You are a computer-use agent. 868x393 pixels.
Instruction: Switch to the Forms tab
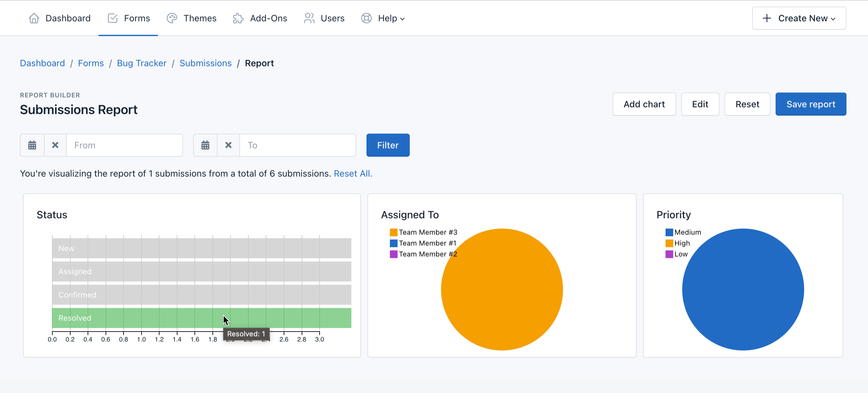click(x=137, y=18)
